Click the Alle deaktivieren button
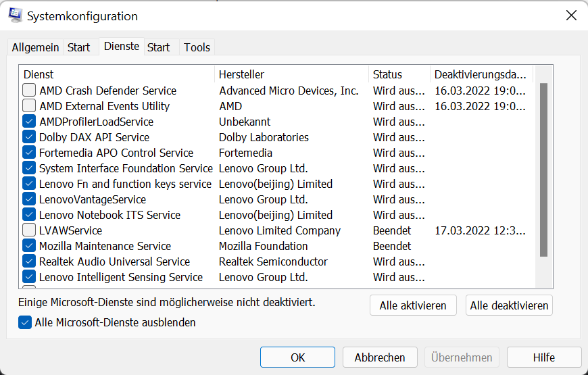 (509, 305)
